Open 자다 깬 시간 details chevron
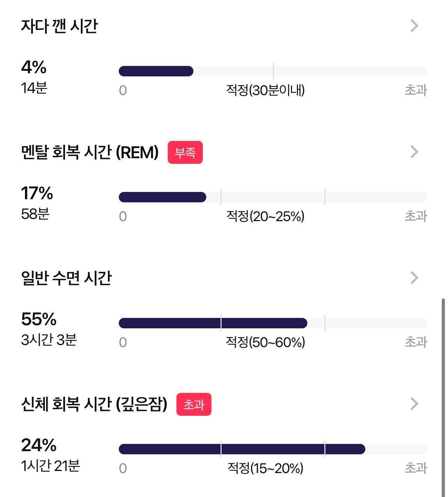This screenshot has height=497, width=448. [414, 26]
